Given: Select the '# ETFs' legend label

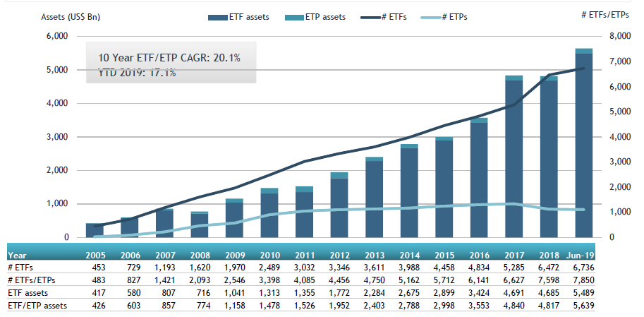Looking at the screenshot, I should [x=394, y=17].
